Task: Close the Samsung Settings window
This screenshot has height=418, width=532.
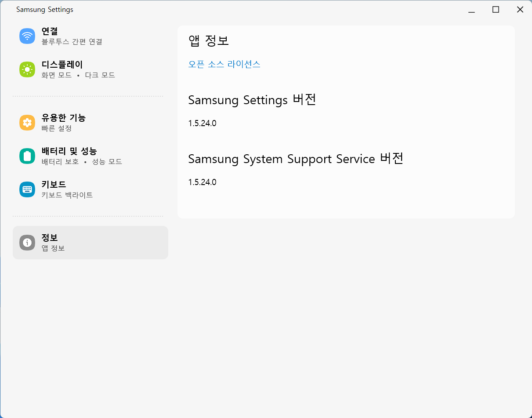Action: tap(520, 10)
